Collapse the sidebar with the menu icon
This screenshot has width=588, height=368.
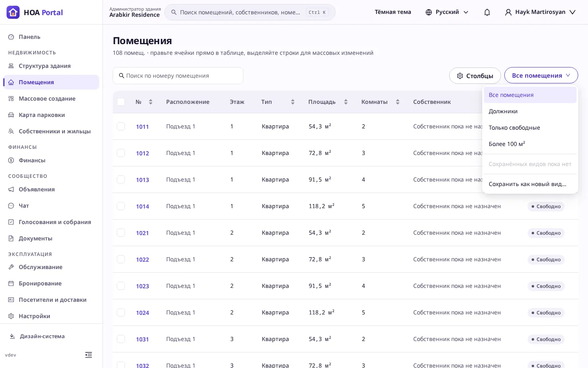89,355
